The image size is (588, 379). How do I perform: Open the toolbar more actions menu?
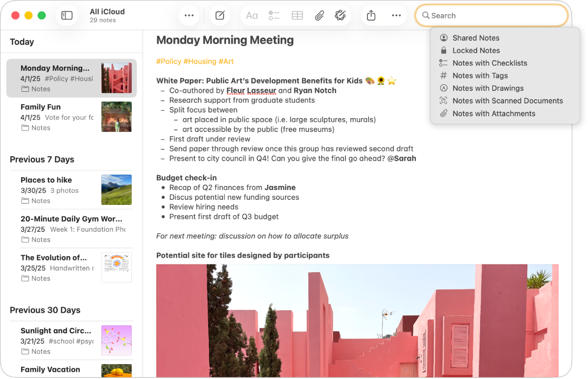click(396, 15)
